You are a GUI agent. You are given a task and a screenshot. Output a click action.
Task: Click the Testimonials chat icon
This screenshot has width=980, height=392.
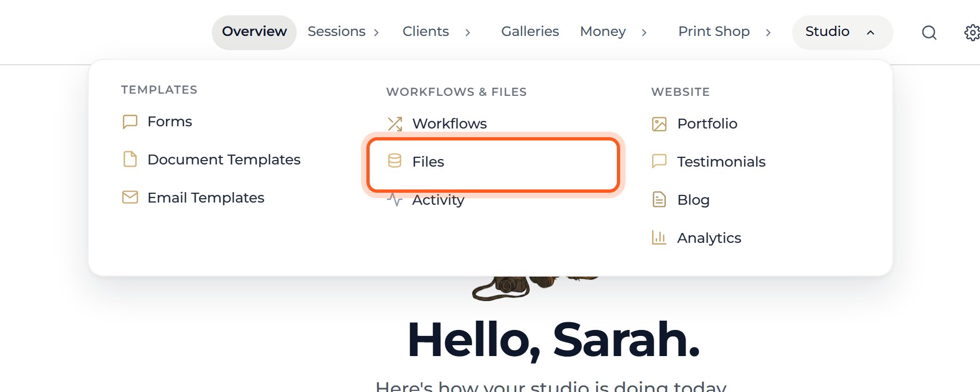click(659, 161)
